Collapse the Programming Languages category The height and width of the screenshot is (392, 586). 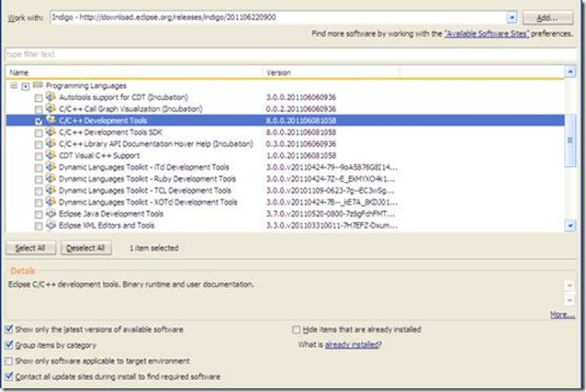[14, 86]
